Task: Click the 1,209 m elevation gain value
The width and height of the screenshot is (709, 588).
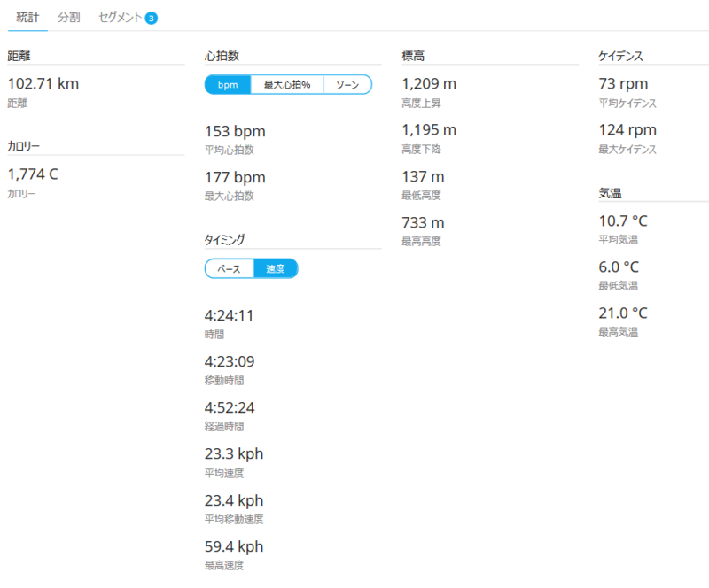Action: click(429, 83)
